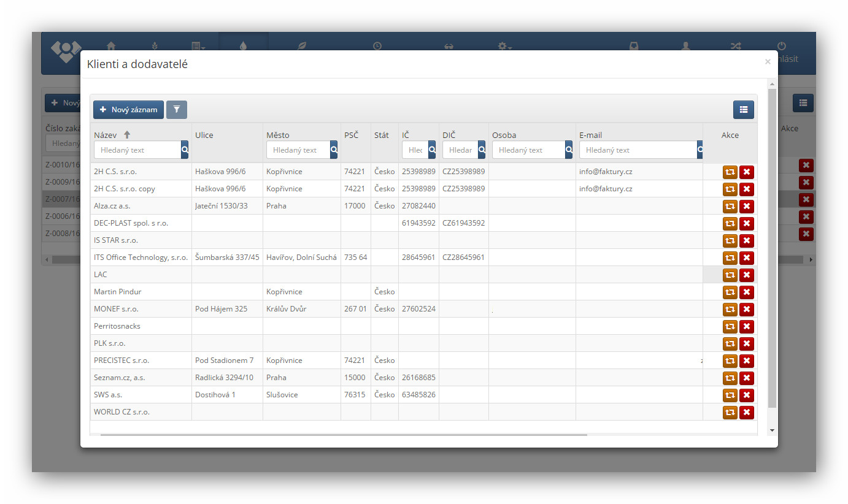
Task: Click the E-mail column header
Action: pyautogui.click(x=590, y=135)
